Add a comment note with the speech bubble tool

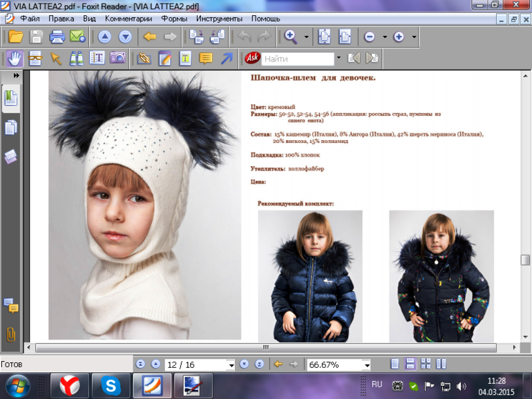pyautogui.click(x=205, y=59)
